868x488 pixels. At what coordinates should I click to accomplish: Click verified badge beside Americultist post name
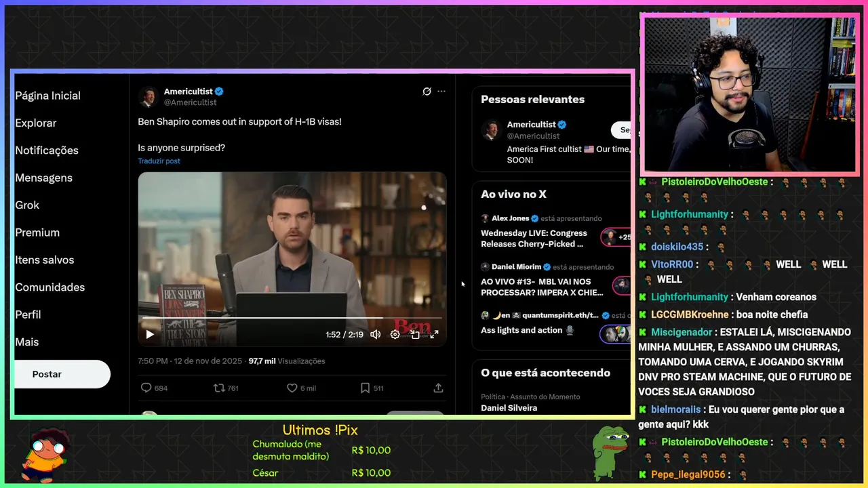(x=219, y=91)
